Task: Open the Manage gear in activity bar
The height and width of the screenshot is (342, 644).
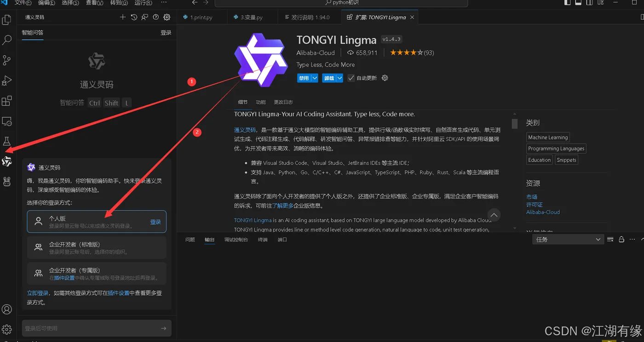Action: [x=7, y=329]
